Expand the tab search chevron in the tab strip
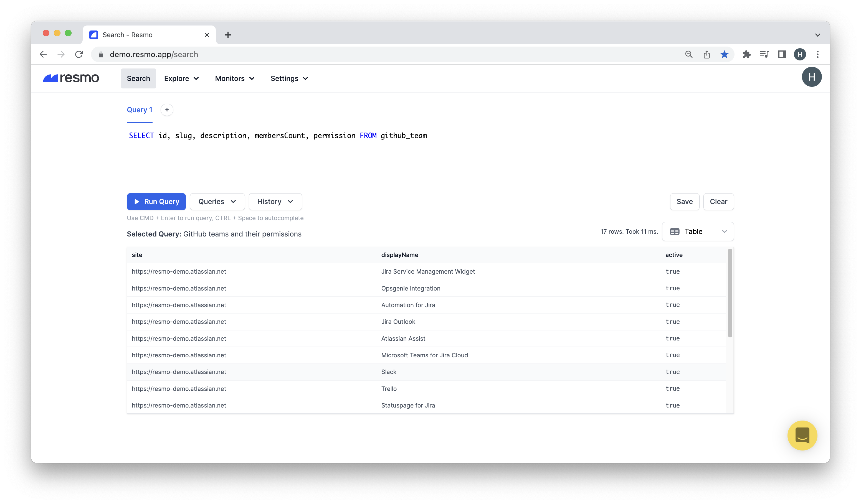 click(818, 35)
